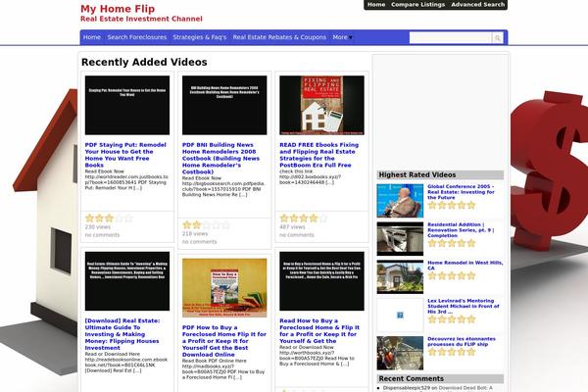588x392 pixels.
Task: Click 'no comments' under Fixing and Flipping video
Action: 297,235
